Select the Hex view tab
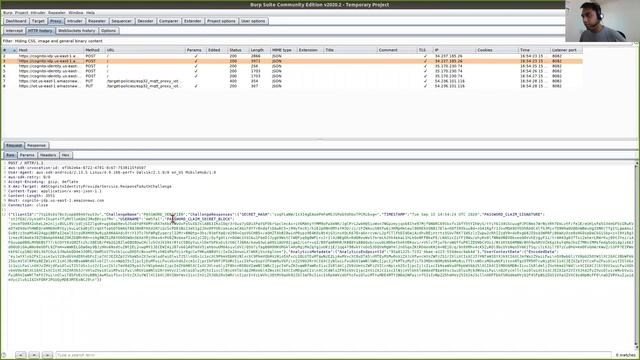Viewport: 640px width, 360px height. [65, 155]
